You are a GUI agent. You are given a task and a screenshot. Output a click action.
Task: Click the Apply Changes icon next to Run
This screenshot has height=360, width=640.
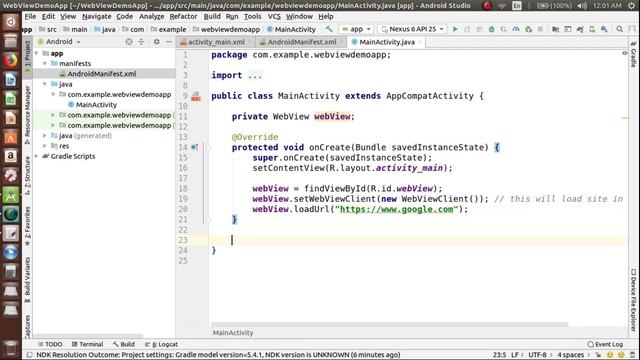[467, 29]
